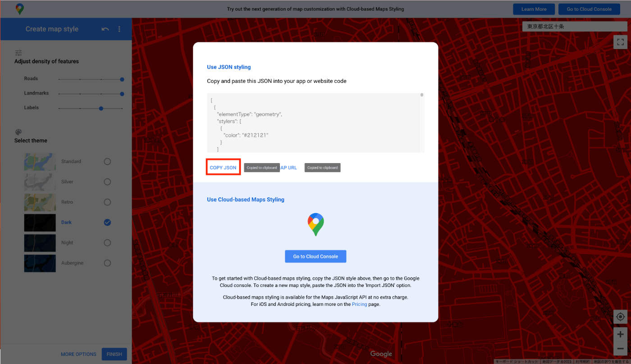Click the COPY JSON button
This screenshot has width=631, height=364.
click(x=223, y=168)
